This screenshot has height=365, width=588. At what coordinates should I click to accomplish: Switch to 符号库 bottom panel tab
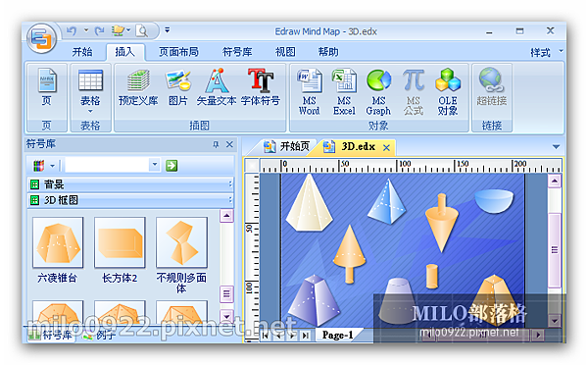click(51, 335)
